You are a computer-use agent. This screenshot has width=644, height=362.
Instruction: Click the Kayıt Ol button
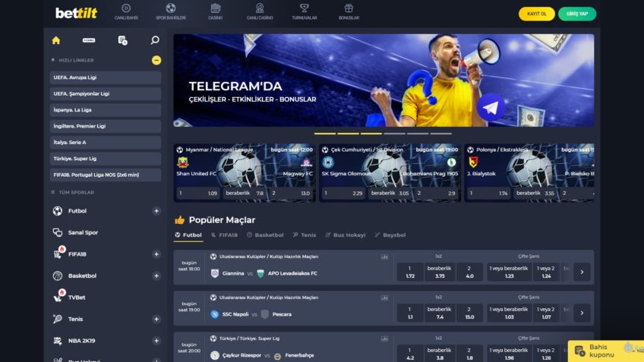[536, 14]
